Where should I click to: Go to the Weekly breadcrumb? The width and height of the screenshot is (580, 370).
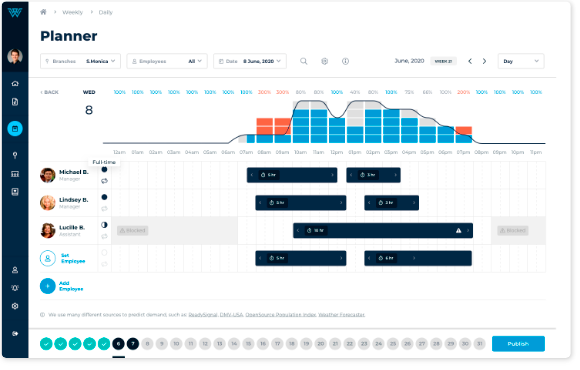click(x=72, y=12)
